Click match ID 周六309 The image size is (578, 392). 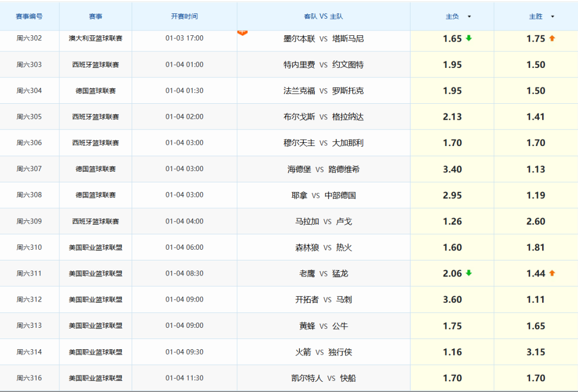tap(29, 221)
